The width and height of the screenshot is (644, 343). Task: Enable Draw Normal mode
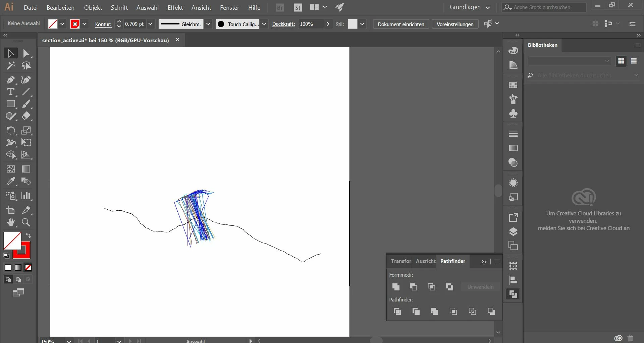pyautogui.click(x=8, y=279)
